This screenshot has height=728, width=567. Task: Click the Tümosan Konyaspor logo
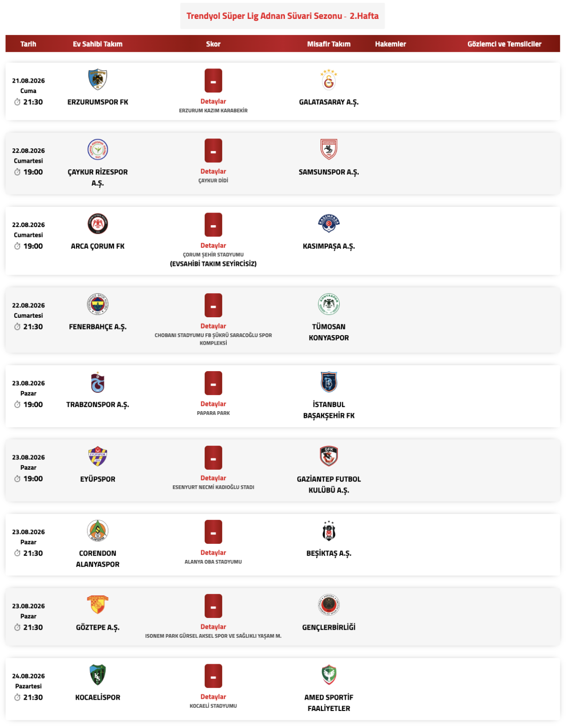[328, 305]
